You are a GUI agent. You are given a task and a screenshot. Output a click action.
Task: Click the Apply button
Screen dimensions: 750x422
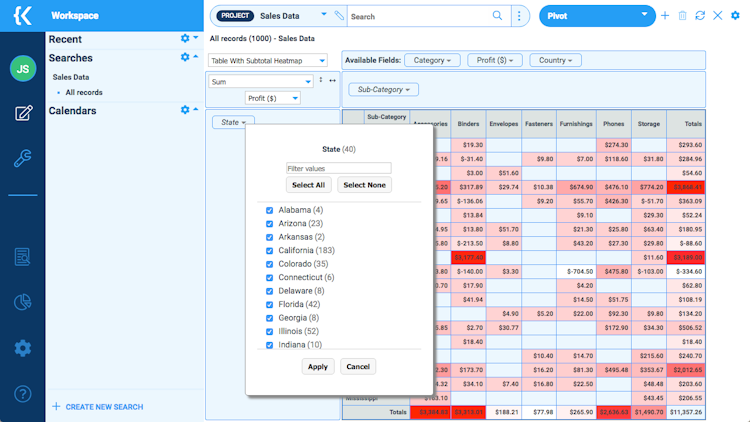coord(318,366)
